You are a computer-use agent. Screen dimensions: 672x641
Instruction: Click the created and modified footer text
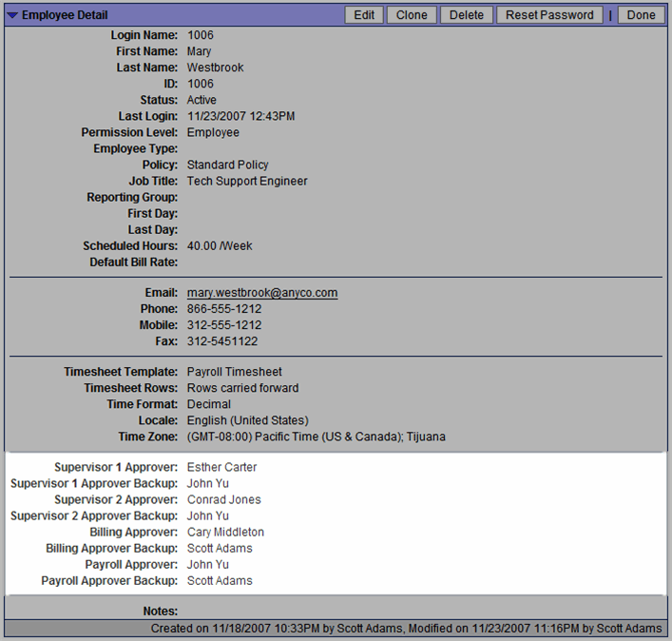click(406, 629)
